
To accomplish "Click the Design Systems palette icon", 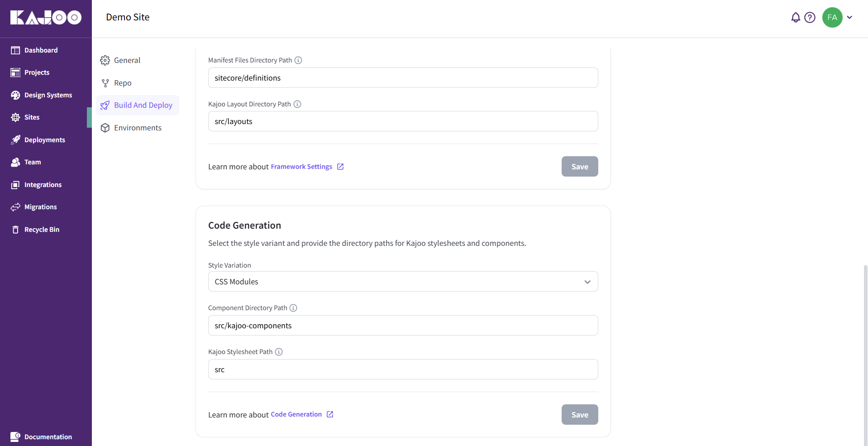I will [15, 95].
